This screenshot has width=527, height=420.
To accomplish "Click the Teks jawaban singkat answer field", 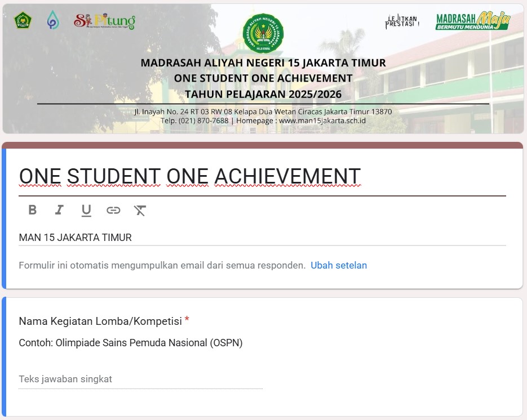I will pyautogui.click(x=140, y=379).
